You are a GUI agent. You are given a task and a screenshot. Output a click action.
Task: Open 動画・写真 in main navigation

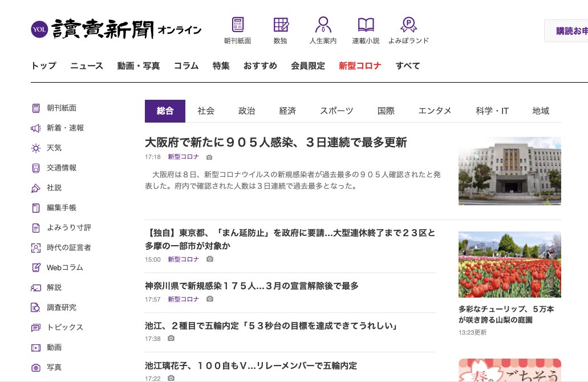point(139,66)
